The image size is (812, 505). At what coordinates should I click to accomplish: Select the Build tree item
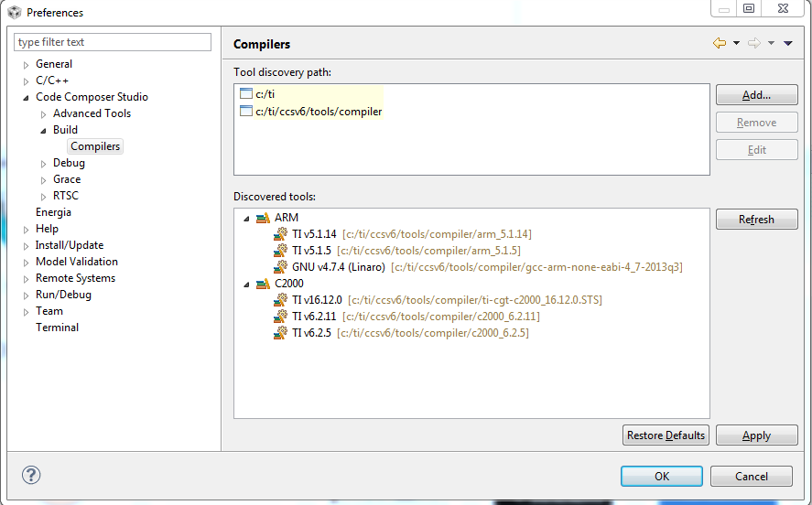(65, 130)
